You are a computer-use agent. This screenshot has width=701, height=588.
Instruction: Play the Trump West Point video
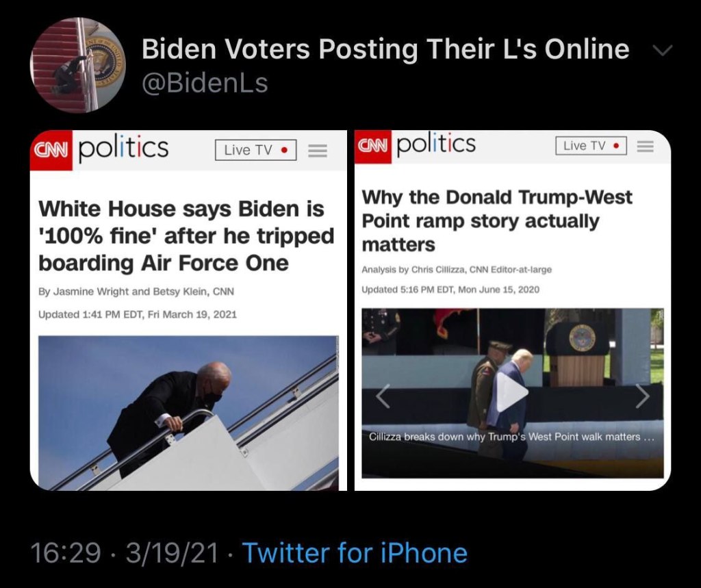click(x=512, y=392)
